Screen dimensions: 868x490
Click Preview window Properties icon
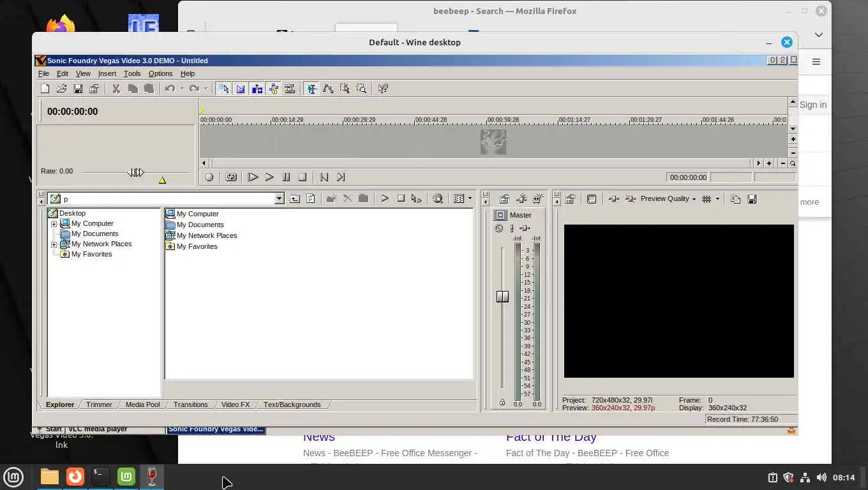point(570,199)
